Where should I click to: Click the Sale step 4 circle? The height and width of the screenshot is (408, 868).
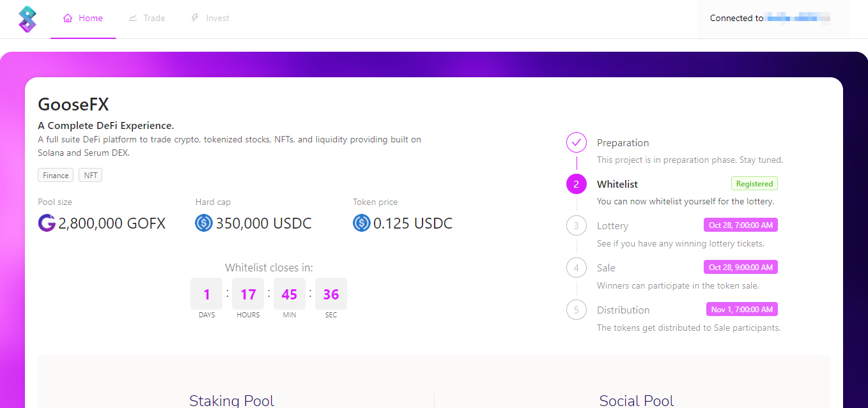pyautogui.click(x=577, y=268)
